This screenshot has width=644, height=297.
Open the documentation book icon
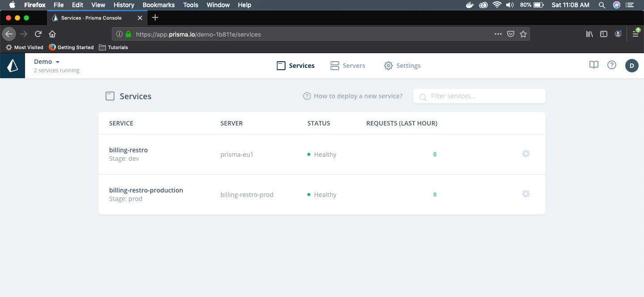(593, 65)
